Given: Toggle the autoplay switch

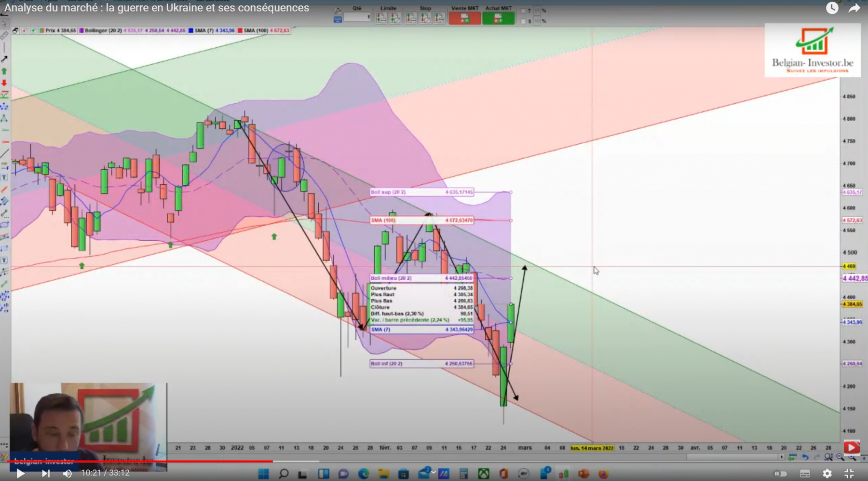Looking at the screenshot, I should (780, 473).
